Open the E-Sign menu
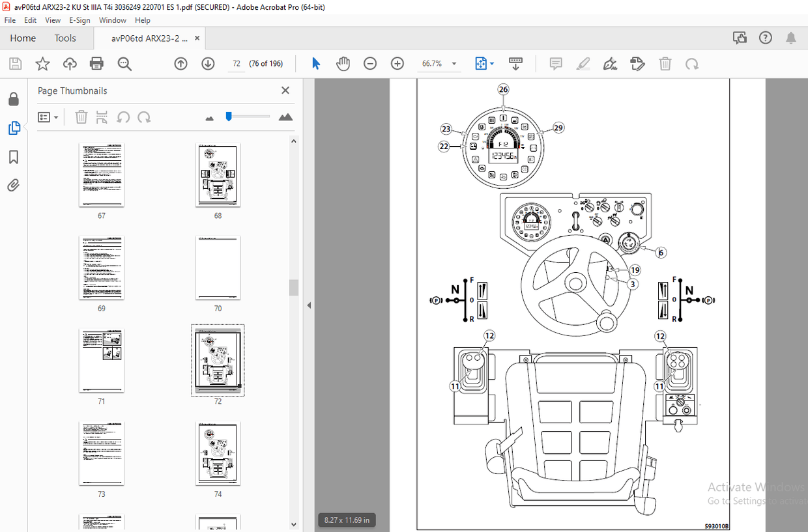The image size is (808, 532). 79,20
